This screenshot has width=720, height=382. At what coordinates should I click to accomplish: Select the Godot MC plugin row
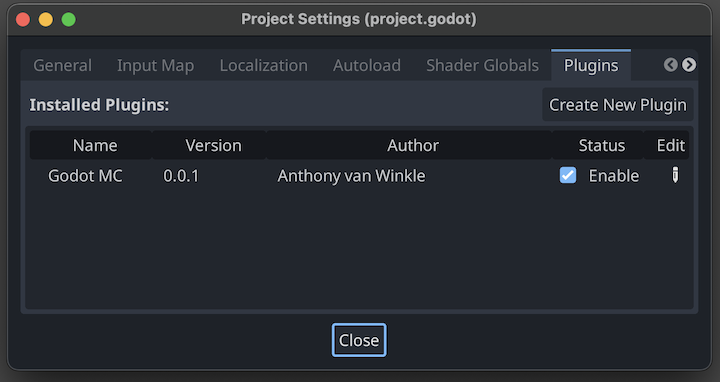point(359,175)
